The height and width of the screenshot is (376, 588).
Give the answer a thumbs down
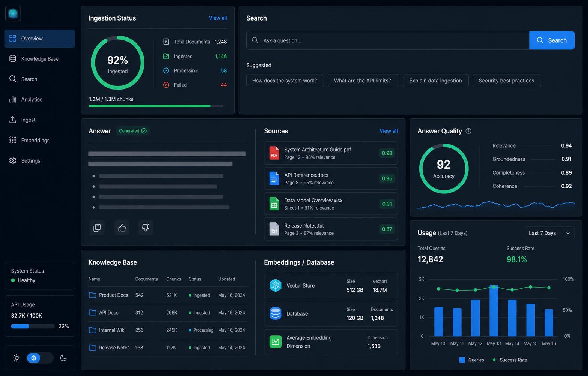point(145,228)
